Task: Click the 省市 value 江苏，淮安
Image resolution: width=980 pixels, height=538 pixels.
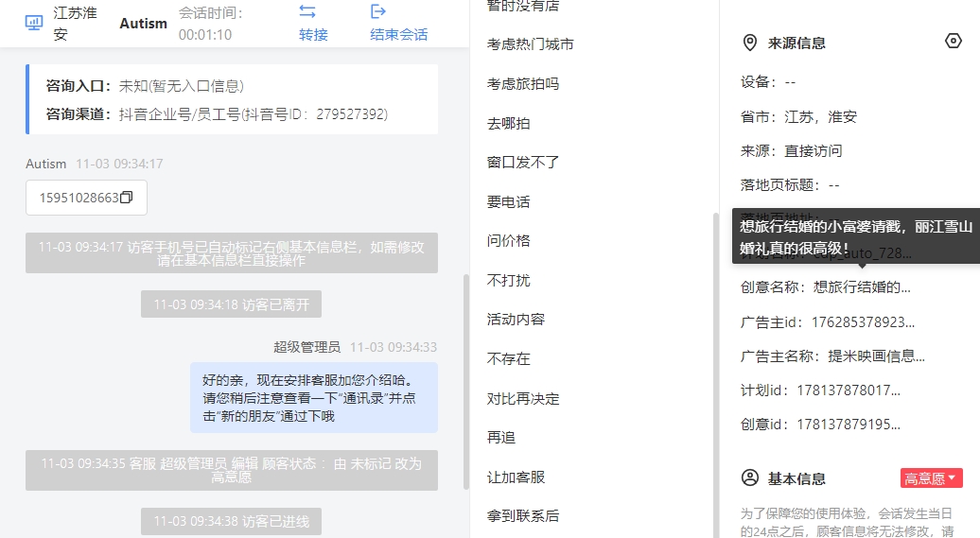Action: [821, 117]
